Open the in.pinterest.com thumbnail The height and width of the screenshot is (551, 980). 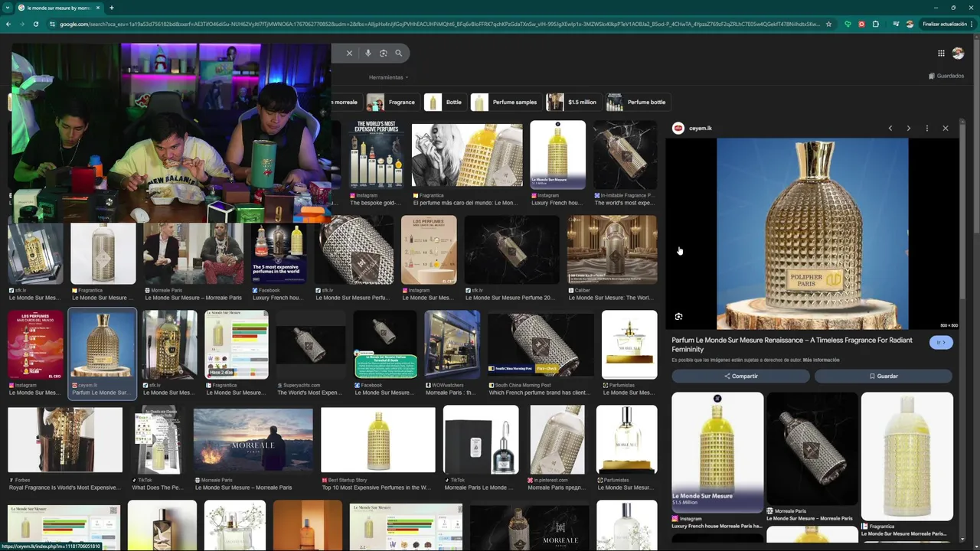(x=557, y=439)
